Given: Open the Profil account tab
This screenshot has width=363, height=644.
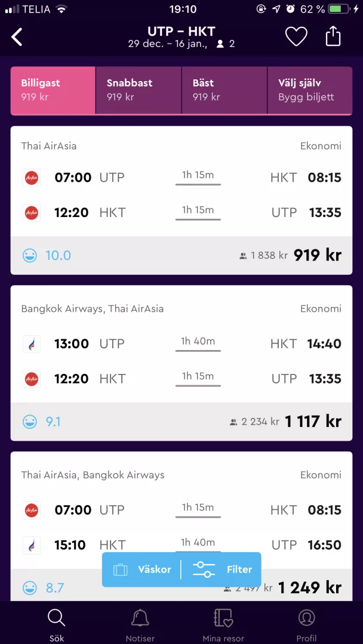Looking at the screenshot, I should [306, 625].
